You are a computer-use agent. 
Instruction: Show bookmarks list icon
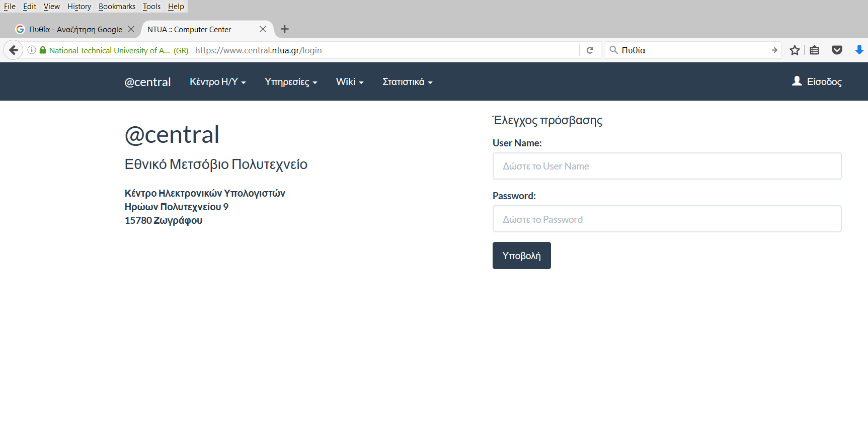pos(815,50)
